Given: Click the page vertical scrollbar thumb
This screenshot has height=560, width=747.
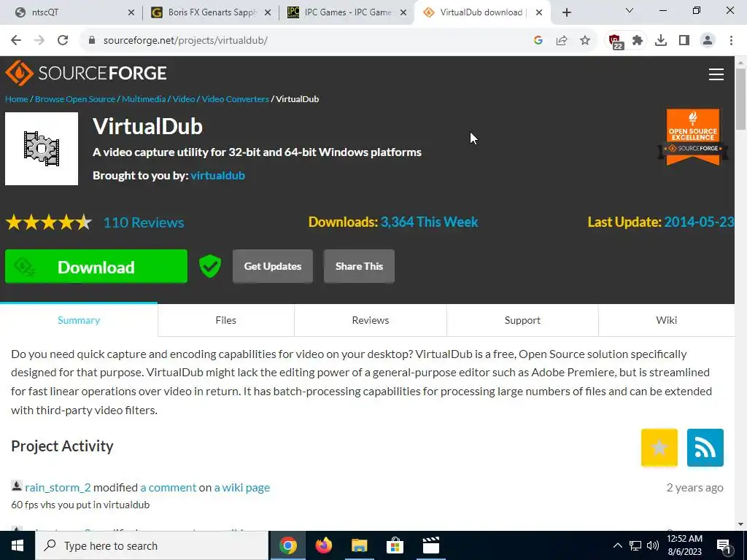Looking at the screenshot, I should pos(740,98).
